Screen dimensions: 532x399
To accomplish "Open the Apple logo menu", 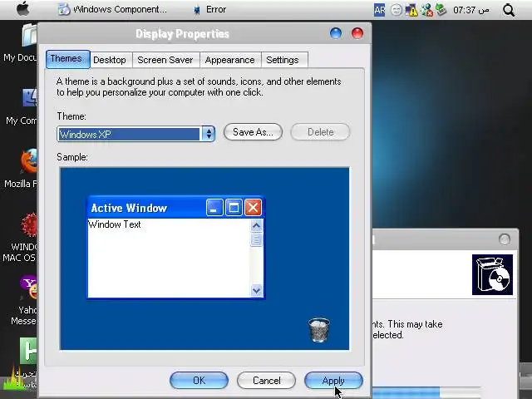I will [22, 8].
